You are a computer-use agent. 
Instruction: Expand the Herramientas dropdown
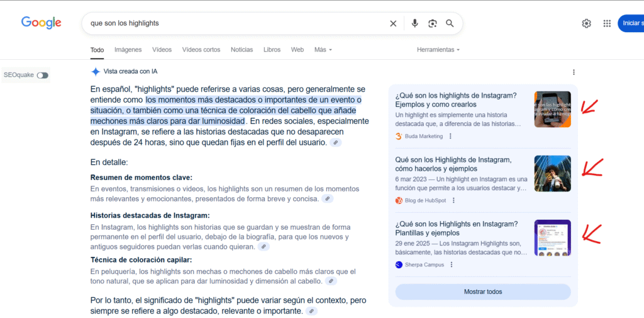click(438, 50)
